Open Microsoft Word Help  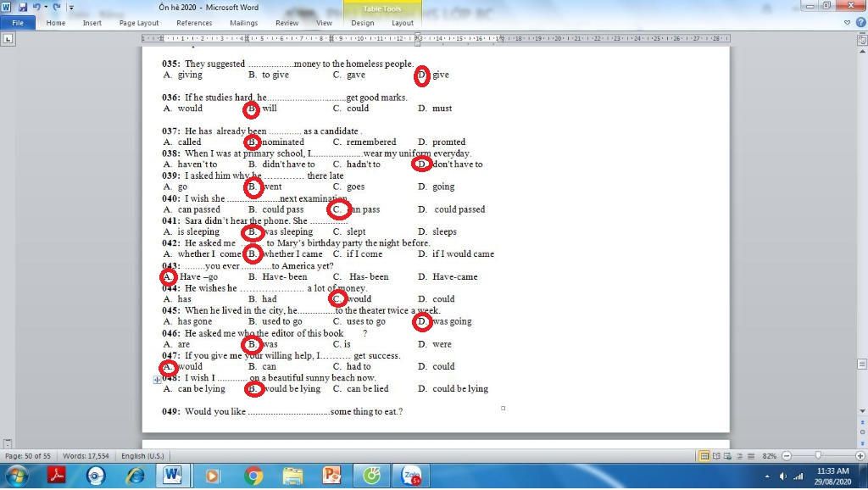tap(861, 23)
